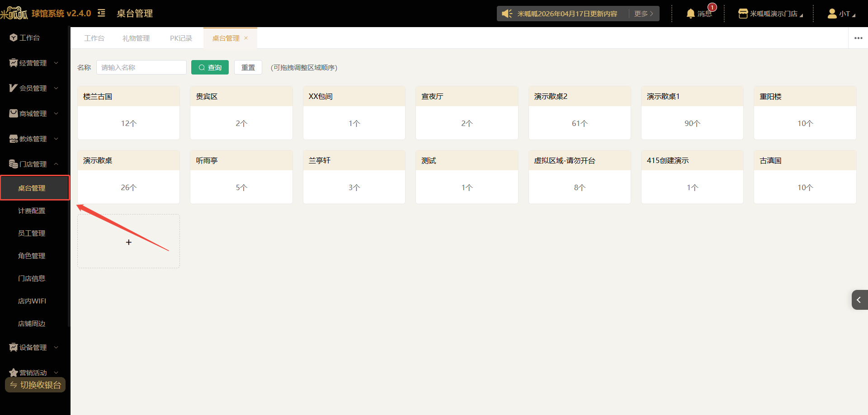Switch to the 礼物管理 tab
Viewport: 868px width, 415px height.
pyautogui.click(x=136, y=38)
